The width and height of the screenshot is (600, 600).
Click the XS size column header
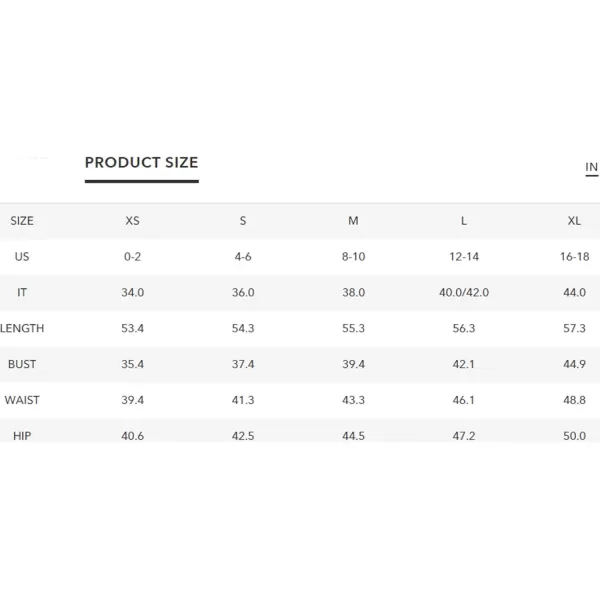pos(132,221)
